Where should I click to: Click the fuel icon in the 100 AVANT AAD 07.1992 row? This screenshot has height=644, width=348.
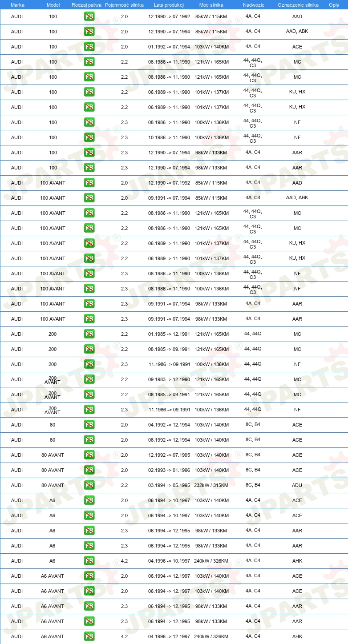[x=89, y=183]
